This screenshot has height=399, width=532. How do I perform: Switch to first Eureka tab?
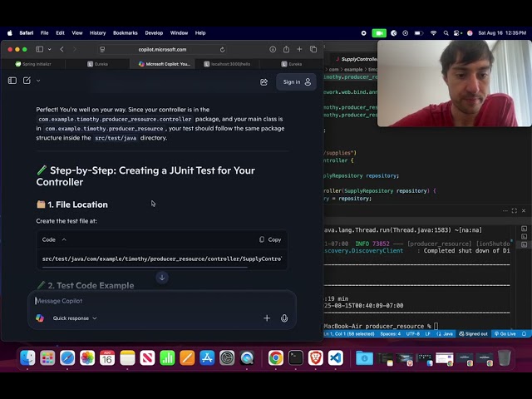(x=97, y=64)
